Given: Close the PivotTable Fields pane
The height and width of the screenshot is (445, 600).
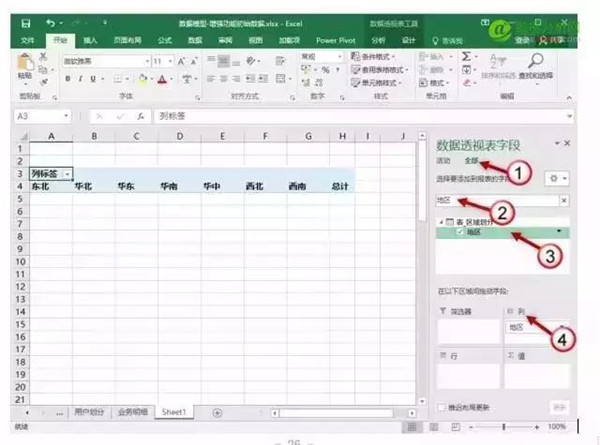Looking at the screenshot, I should pos(567,143).
